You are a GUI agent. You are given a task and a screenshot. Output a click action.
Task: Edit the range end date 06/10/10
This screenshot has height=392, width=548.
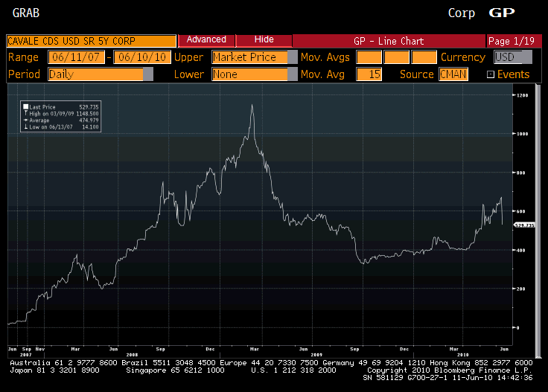click(x=142, y=57)
